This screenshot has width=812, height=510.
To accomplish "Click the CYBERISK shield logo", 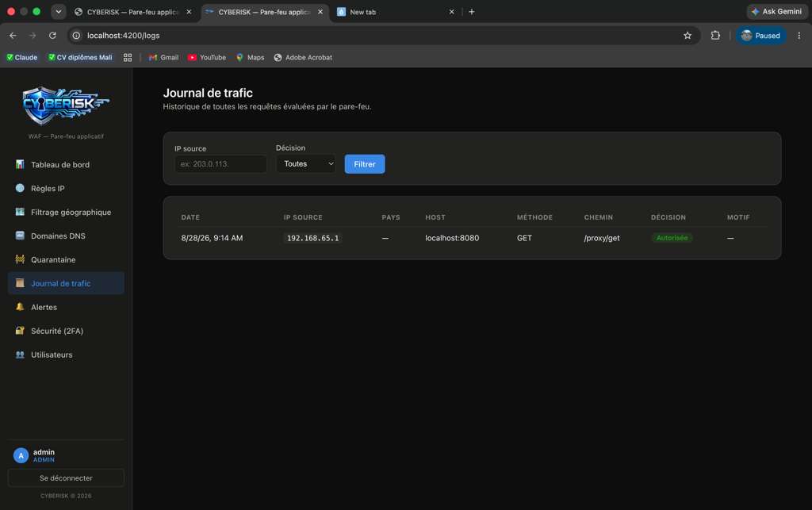I will tap(66, 105).
